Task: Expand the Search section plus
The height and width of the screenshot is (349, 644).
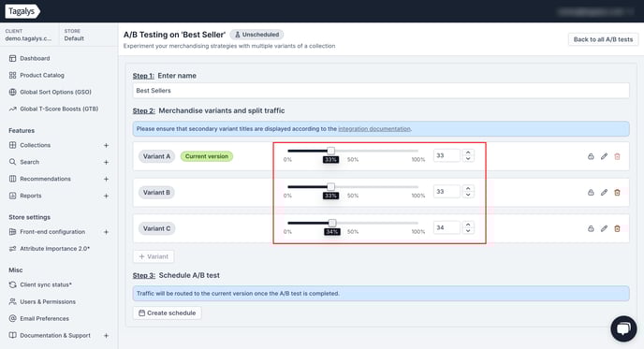Action: pos(106,162)
